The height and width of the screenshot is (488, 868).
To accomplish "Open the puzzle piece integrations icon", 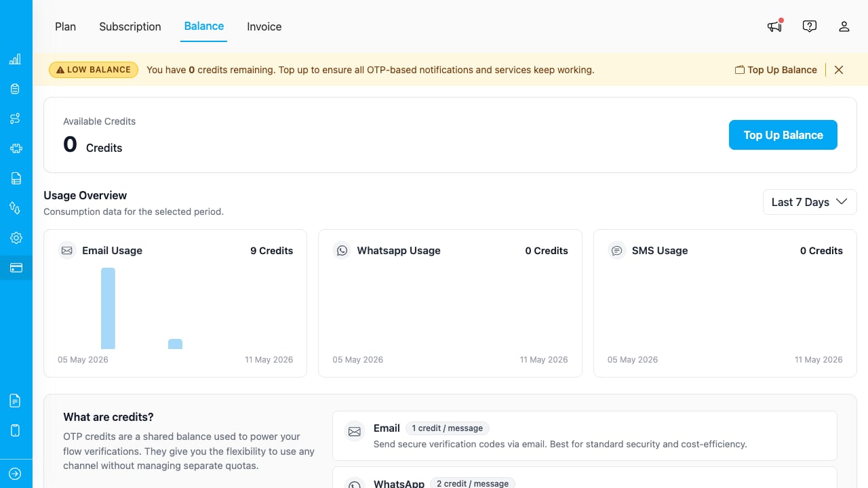I will point(16,148).
